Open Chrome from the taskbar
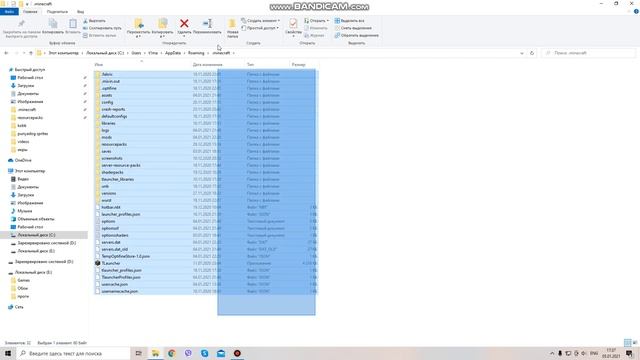640x360 pixels. pyautogui.click(x=172, y=353)
